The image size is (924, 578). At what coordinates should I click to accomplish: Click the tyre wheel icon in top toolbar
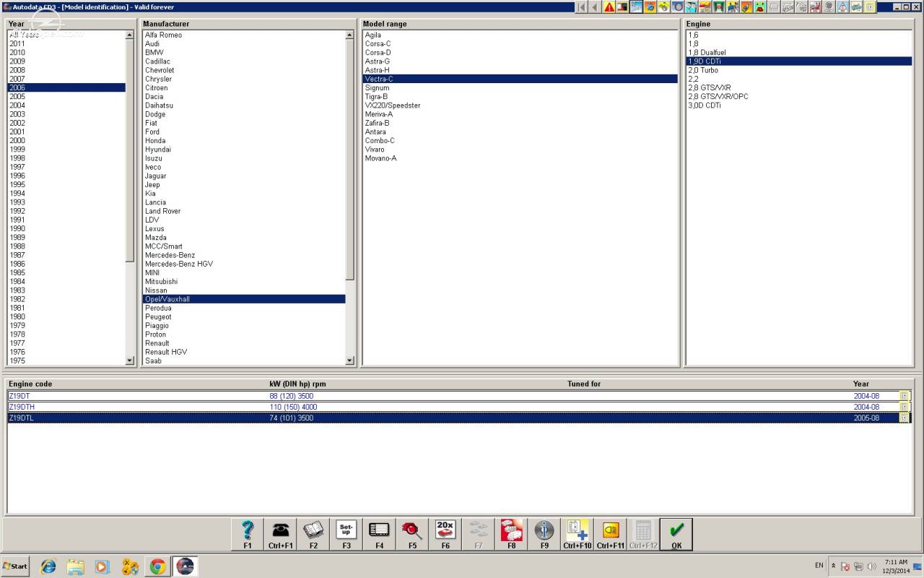pos(678,7)
